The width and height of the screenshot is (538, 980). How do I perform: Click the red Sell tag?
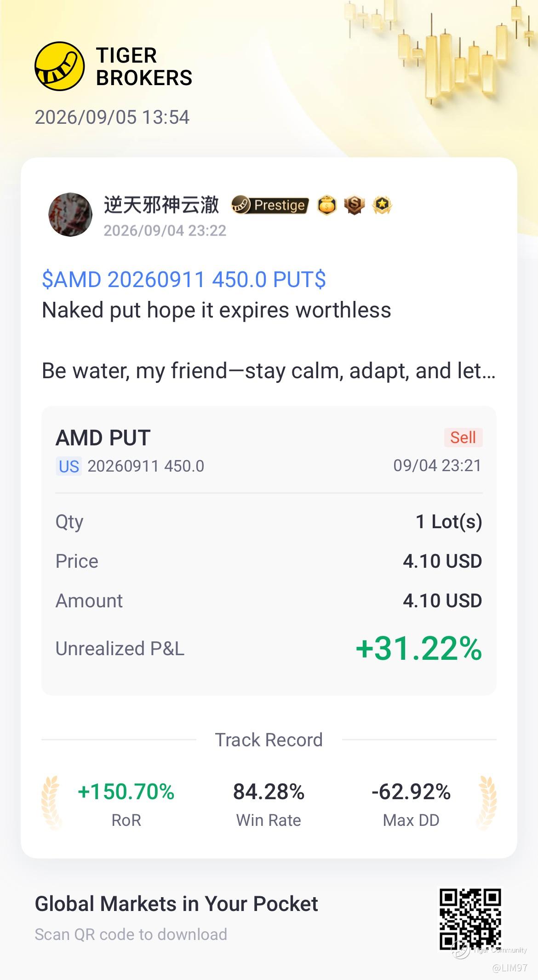coord(463,437)
